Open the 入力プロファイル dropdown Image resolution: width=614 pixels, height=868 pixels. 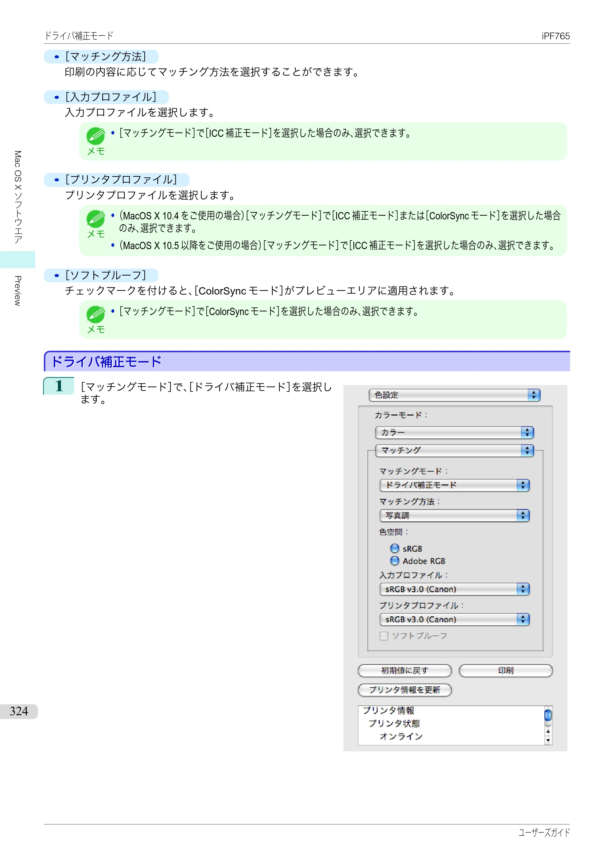pyautogui.click(x=454, y=589)
